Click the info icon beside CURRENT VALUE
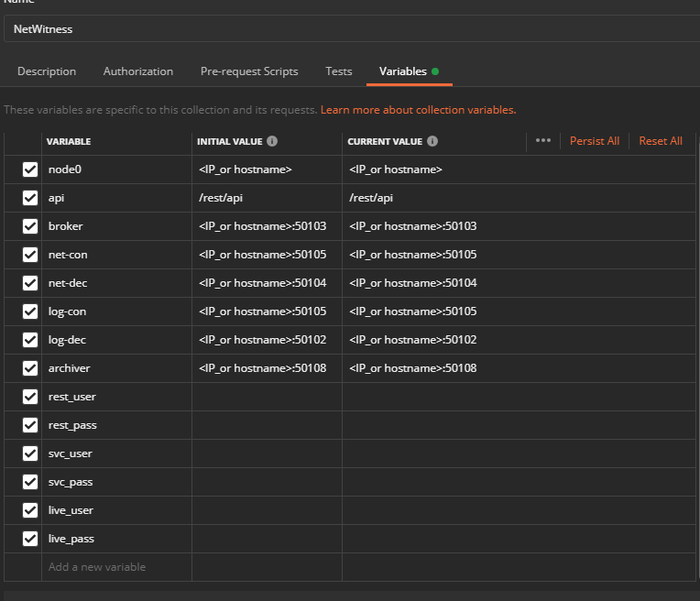Viewport: 700px width, 601px height. 432,142
